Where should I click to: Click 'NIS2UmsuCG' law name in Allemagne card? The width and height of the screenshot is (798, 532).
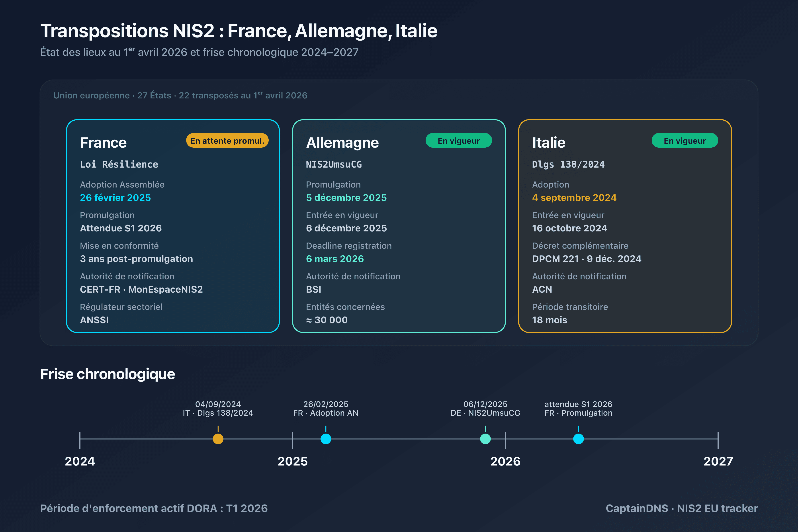[334, 164]
